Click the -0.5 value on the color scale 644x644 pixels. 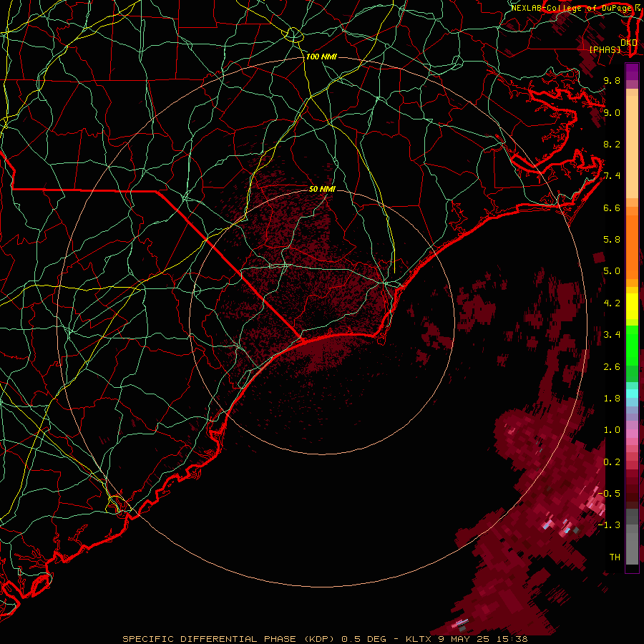tap(609, 494)
